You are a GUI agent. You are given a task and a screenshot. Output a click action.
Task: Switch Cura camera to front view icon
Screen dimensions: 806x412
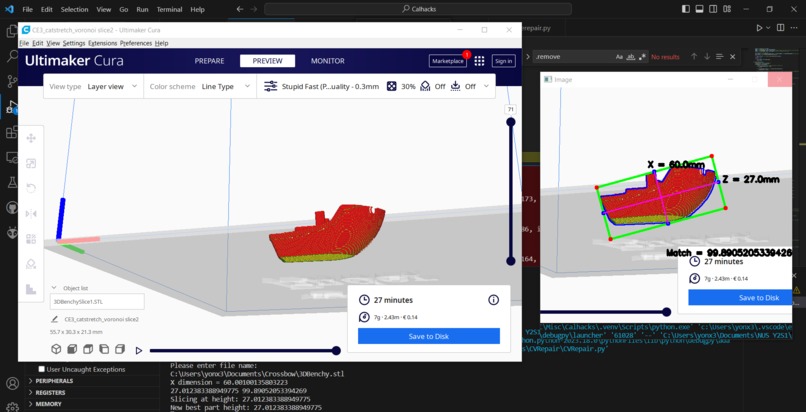coord(72,349)
